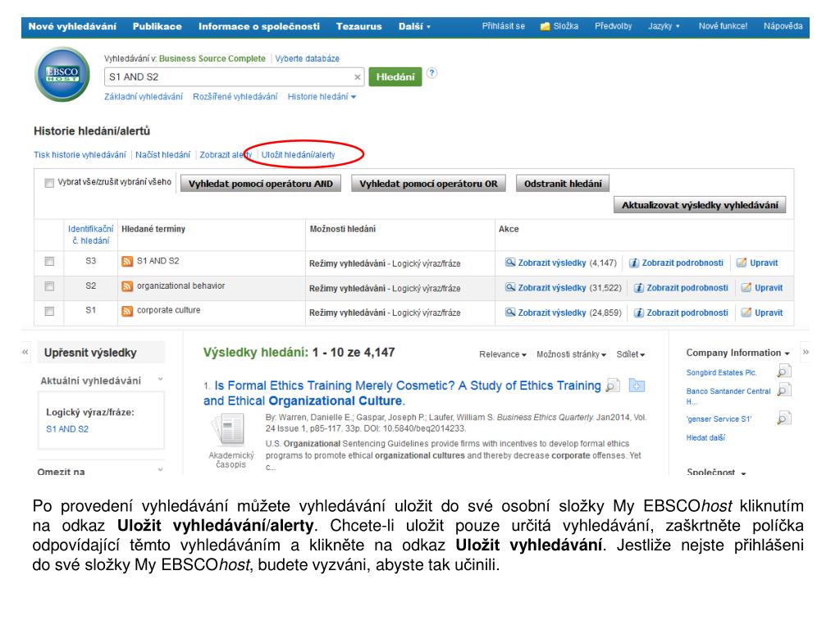Collapse right panel double-arrow icon
840x630 pixels.
806,352
